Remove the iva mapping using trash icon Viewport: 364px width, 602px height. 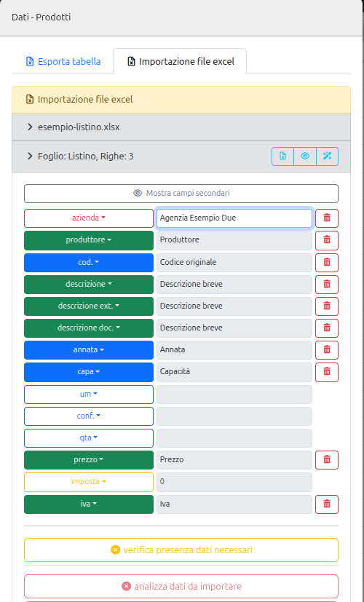(x=327, y=504)
